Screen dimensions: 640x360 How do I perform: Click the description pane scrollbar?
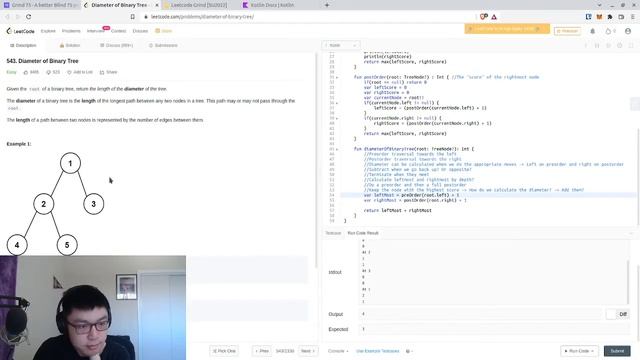click(316, 160)
